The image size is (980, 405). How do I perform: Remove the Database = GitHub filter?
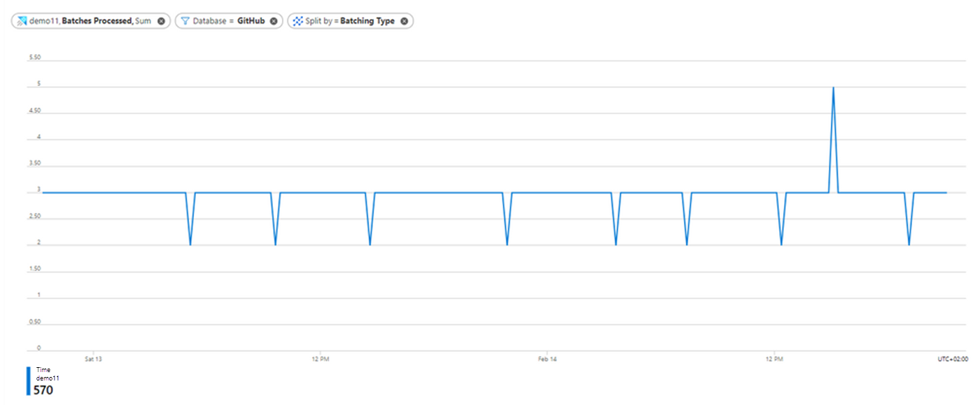(274, 20)
